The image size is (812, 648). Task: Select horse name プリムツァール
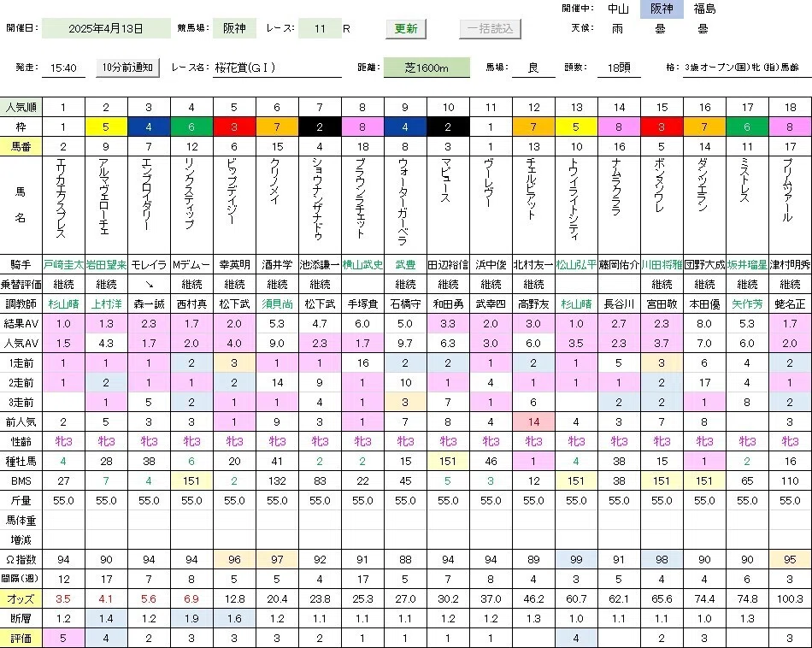pyautogui.click(x=790, y=190)
